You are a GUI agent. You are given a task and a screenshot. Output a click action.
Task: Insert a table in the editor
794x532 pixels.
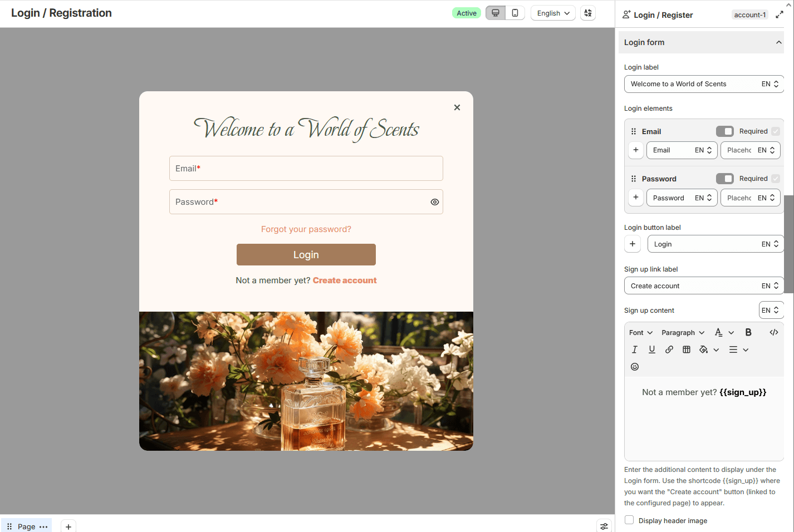pyautogui.click(x=687, y=349)
